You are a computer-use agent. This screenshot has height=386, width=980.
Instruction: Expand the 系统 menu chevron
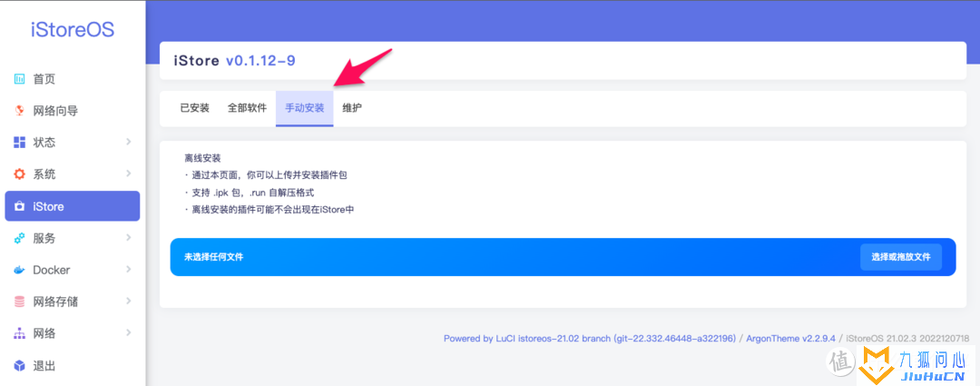129,173
